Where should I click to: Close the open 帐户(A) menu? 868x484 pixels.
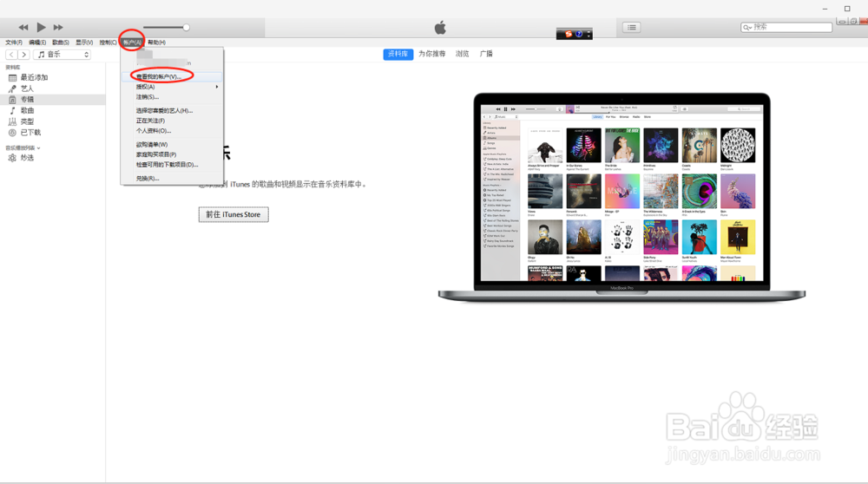[132, 42]
